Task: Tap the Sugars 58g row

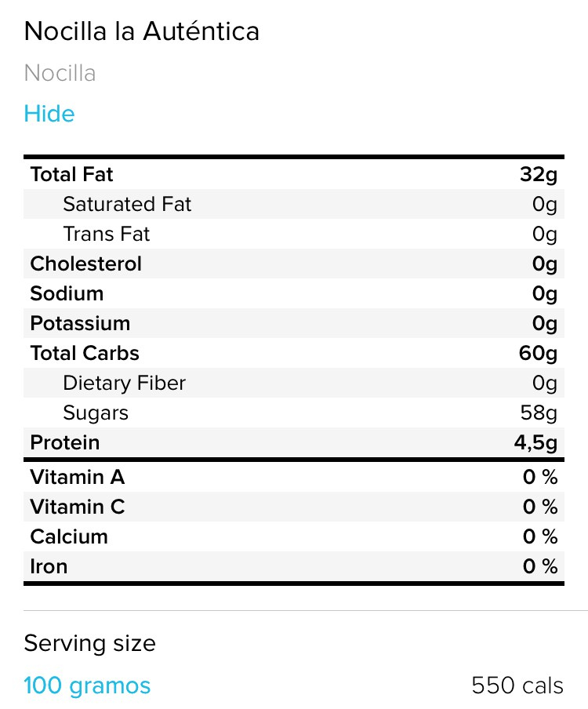Action: click(293, 413)
